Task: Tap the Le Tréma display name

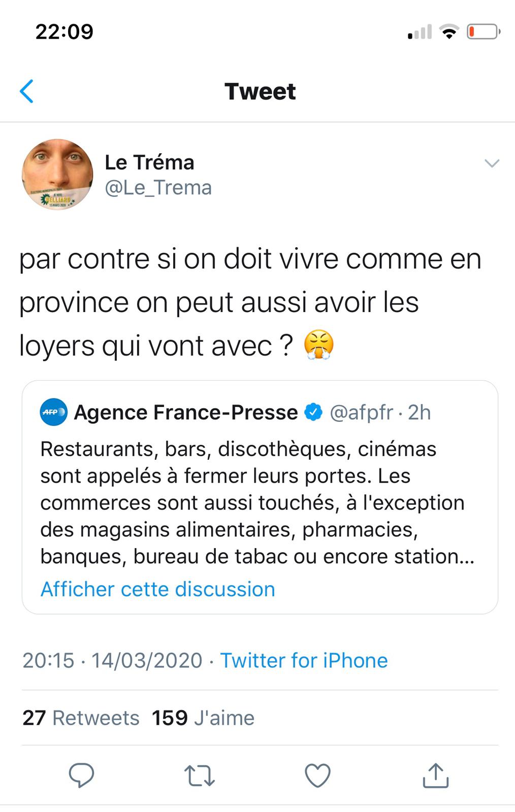Action: pyautogui.click(x=149, y=162)
